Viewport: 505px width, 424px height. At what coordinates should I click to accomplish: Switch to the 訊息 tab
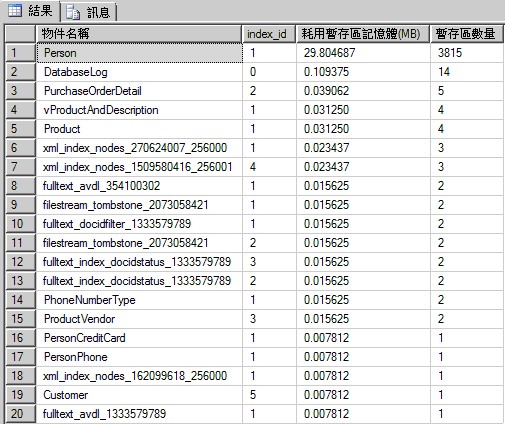click(x=88, y=12)
